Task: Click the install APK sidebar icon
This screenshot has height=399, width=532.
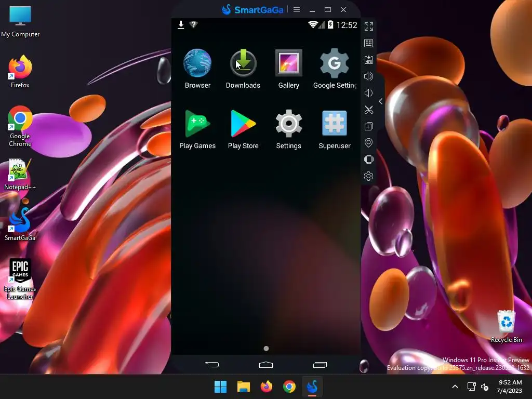Action: click(x=369, y=60)
